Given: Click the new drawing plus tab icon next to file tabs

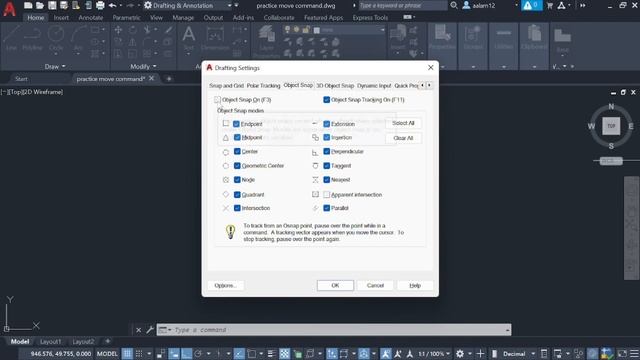Looking at the screenshot, I should pyautogui.click(x=169, y=78).
